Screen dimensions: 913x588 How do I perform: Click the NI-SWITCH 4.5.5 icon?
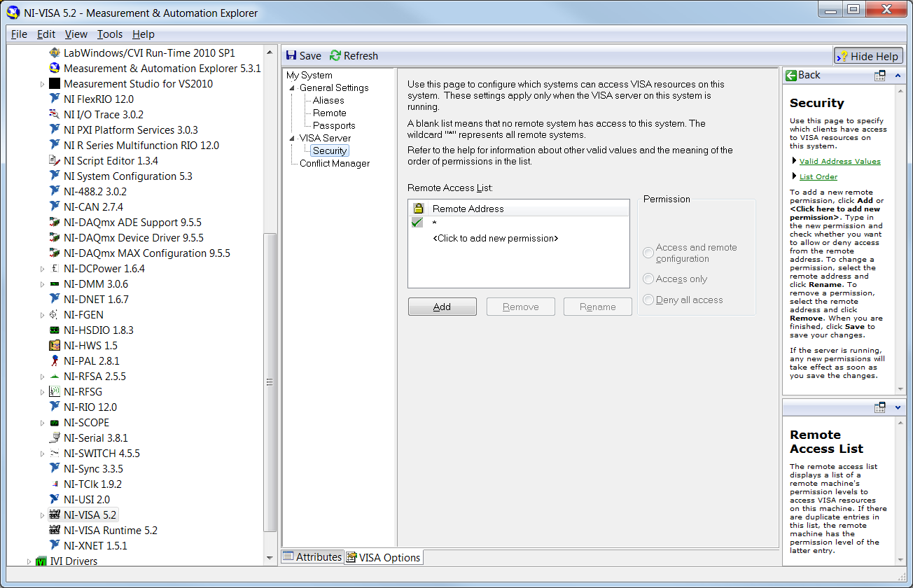point(55,453)
